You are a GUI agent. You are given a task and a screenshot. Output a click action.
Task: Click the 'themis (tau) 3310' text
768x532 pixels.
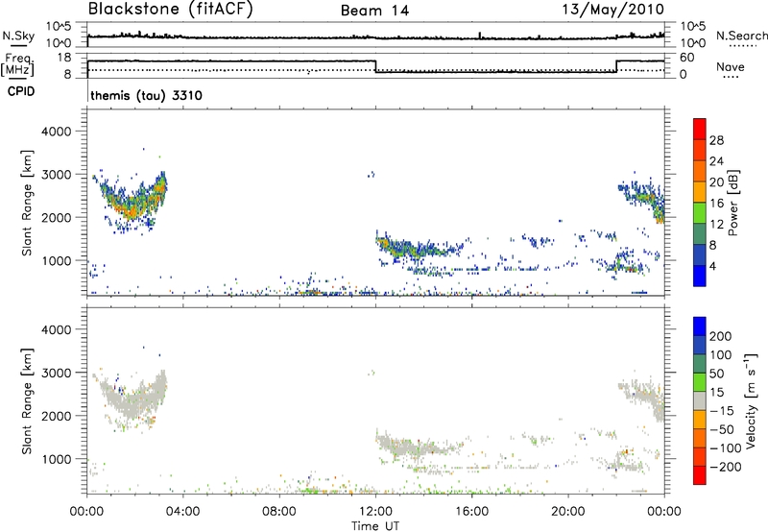pos(146,95)
